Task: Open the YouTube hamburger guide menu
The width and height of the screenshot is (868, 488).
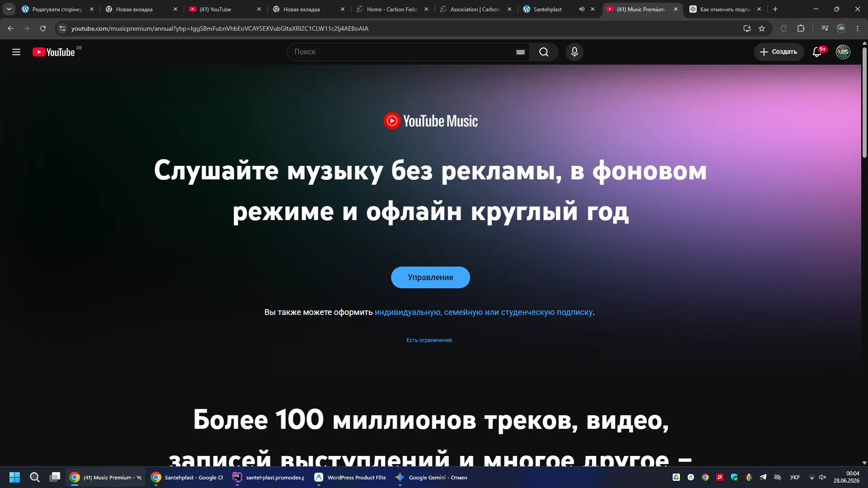Action: (16, 52)
